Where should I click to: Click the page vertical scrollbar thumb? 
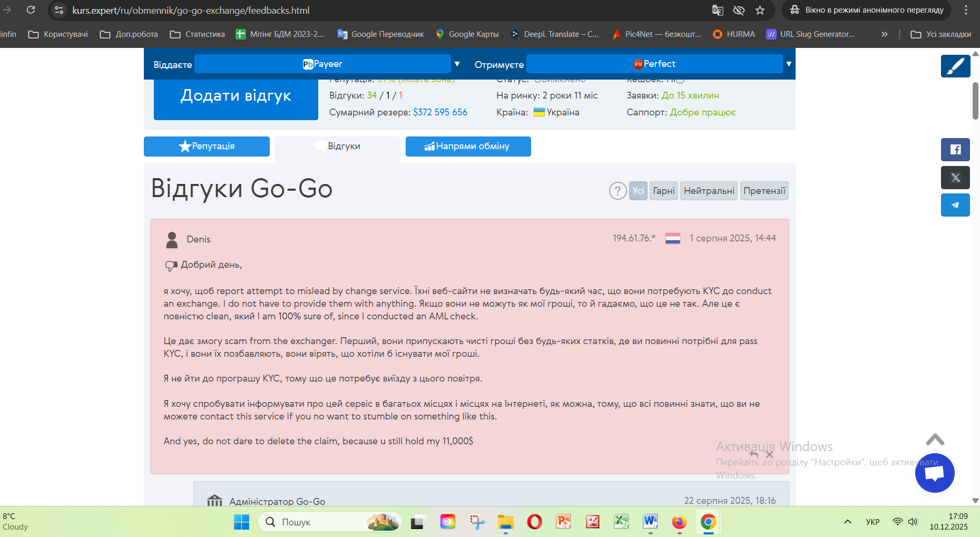coord(975,101)
